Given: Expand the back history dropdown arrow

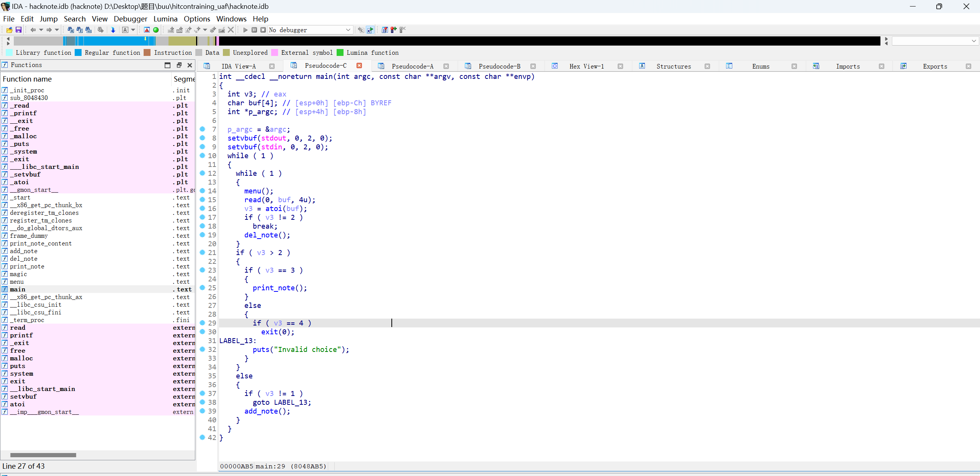Looking at the screenshot, I should 41,30.
